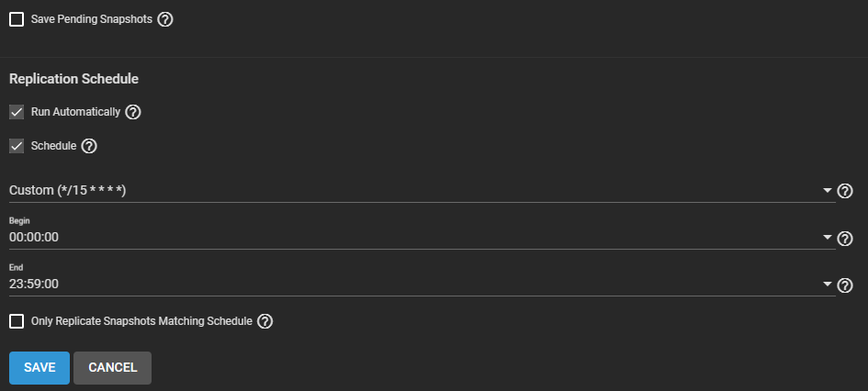Click the End value 23:59:00
Image resolution: width=868 pixels, height=391 pixels.
pos(34,284)
